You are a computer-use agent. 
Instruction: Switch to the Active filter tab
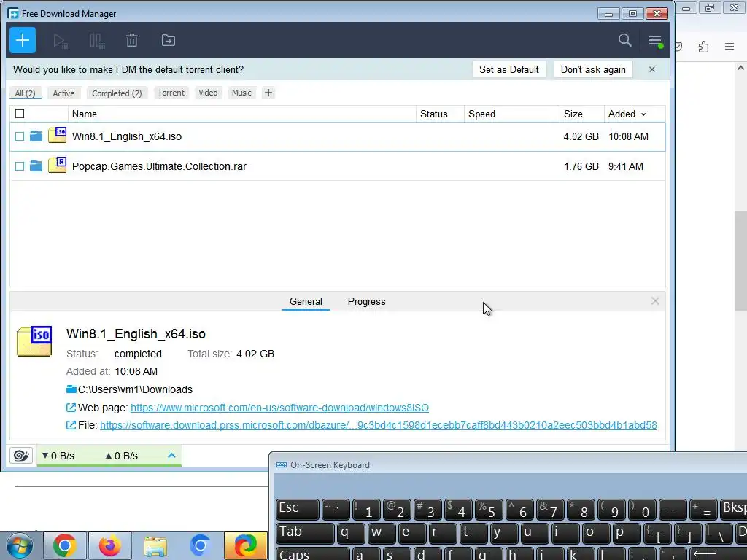tap(64, 93)
